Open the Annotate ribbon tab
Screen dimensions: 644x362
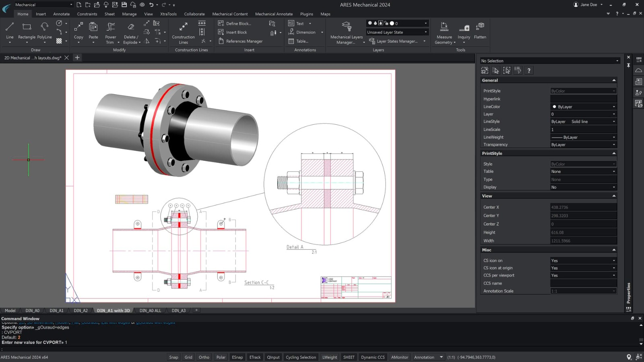tap(61, 14)
